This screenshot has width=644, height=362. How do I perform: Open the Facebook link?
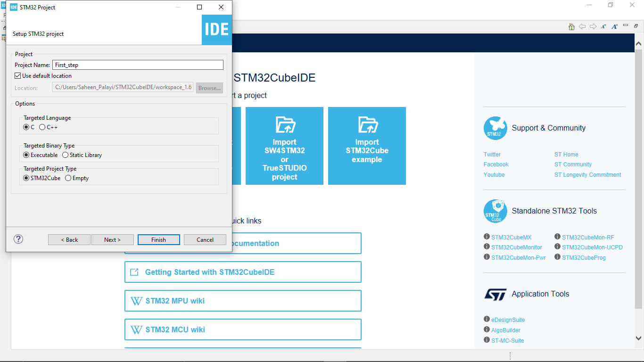point(496,164)
